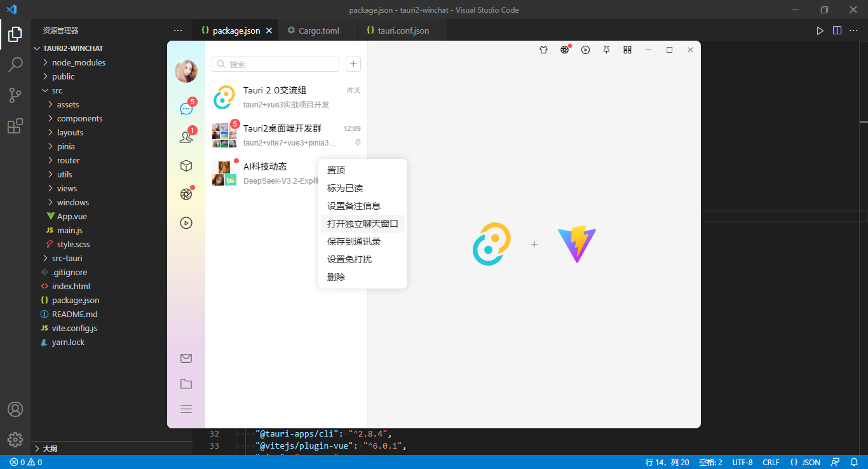The height and width of the screenshot is (469, 868).
Task: Change encoding via UTF-8 in status bar
Action: (x=742, y=462)
